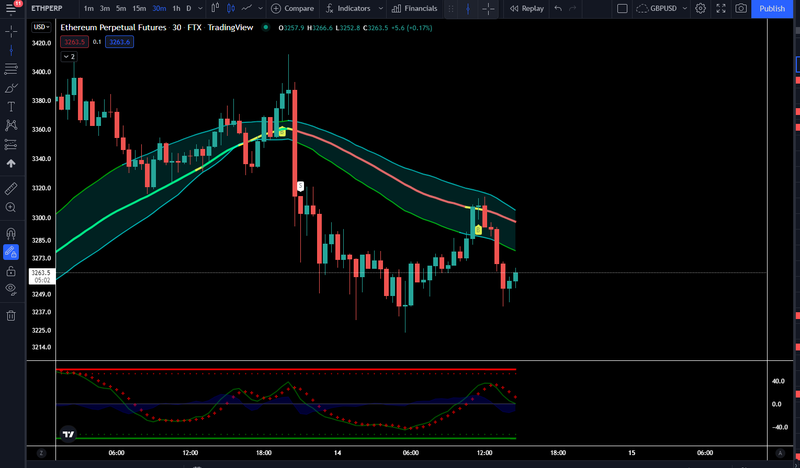Click the Ethereum Perpetual Futures title
800x468 pixels.
coord(113,28)
